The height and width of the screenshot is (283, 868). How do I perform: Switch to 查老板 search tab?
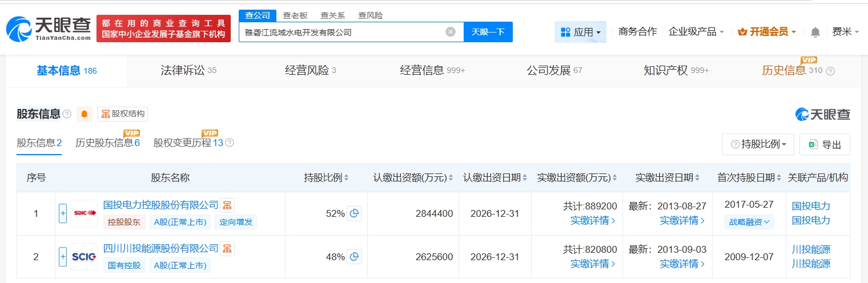point(295,15)
